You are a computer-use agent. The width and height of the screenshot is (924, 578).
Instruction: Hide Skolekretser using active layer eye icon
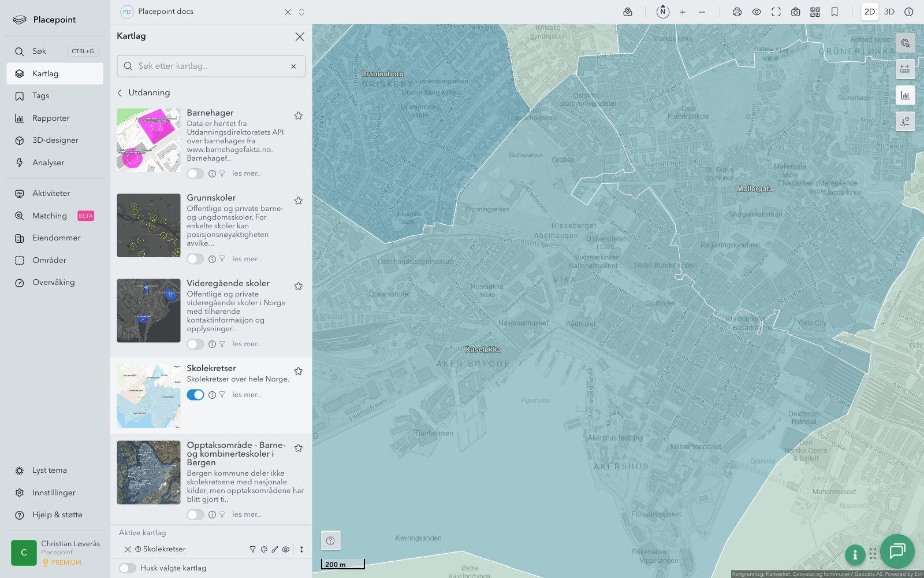286,550
